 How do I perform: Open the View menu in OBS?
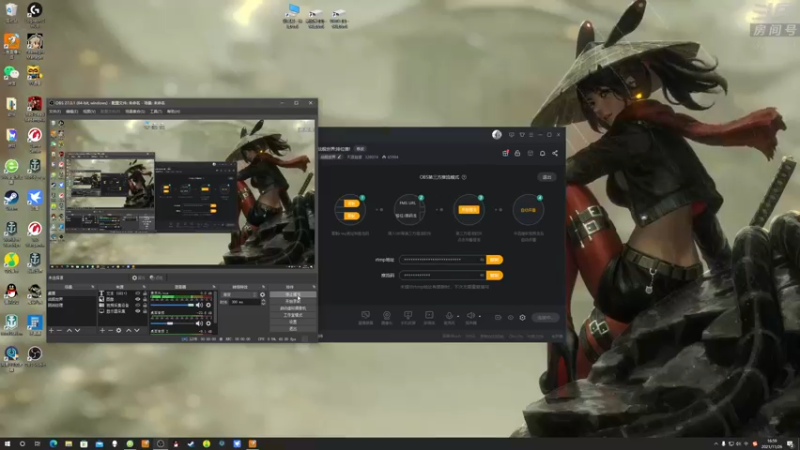(89, 111)
